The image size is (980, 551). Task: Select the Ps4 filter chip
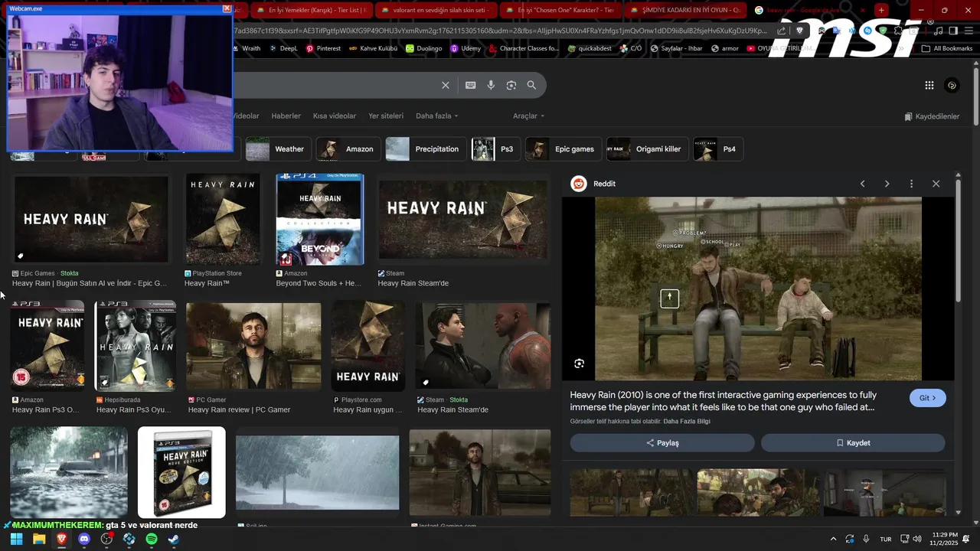point(717,149)
